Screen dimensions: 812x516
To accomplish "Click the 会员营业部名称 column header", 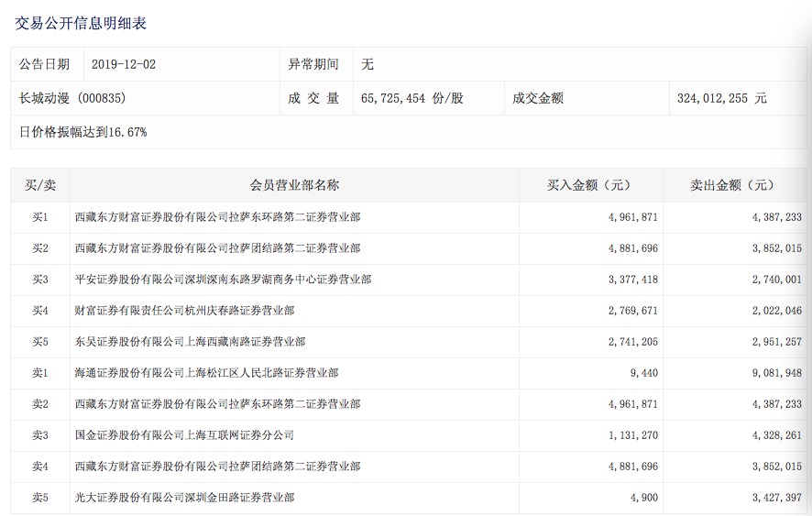I will point(294,185).
